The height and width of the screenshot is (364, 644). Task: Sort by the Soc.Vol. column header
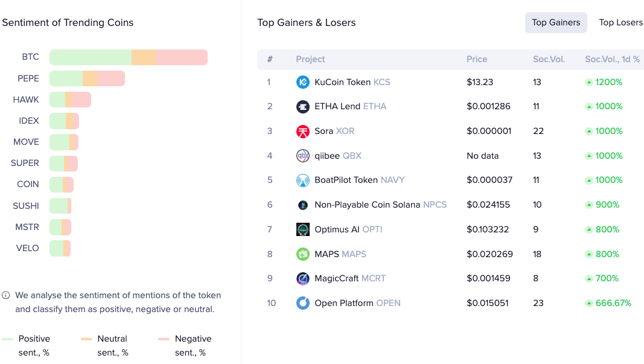(549, 59)
